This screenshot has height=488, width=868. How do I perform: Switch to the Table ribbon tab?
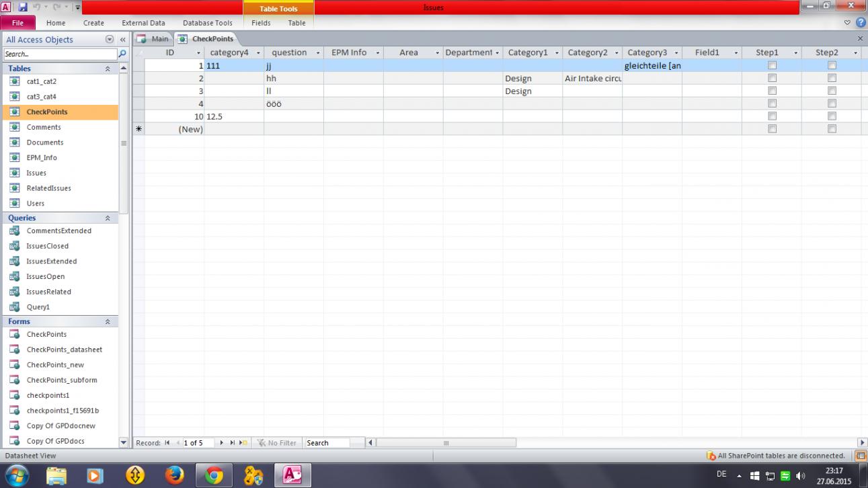297,23
